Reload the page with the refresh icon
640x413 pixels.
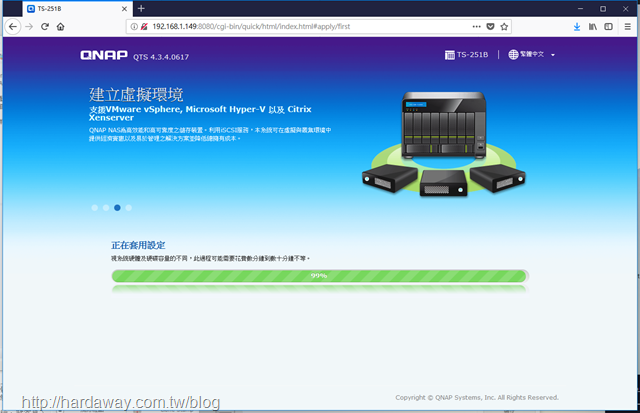coord(45,27)
